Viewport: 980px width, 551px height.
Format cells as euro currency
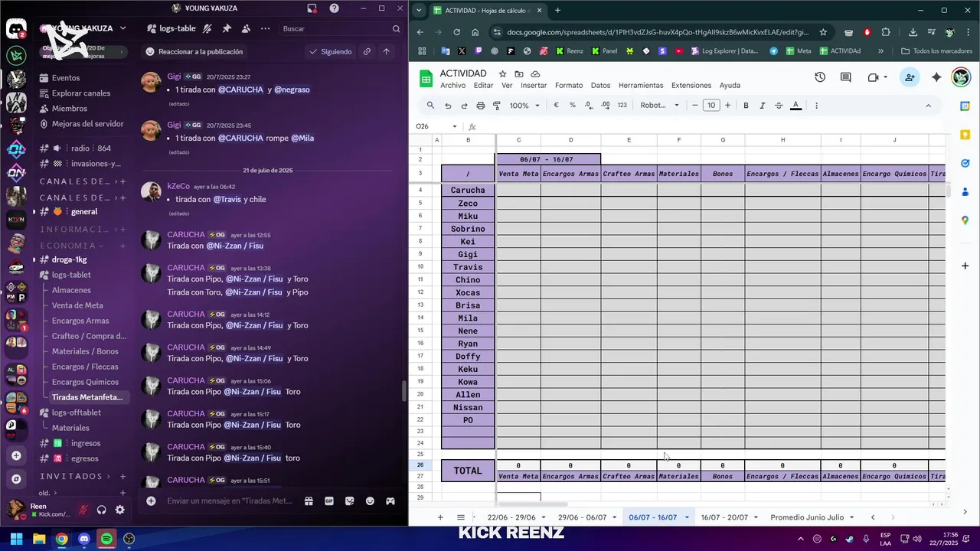pyautogui.click(x=556, y=106)
